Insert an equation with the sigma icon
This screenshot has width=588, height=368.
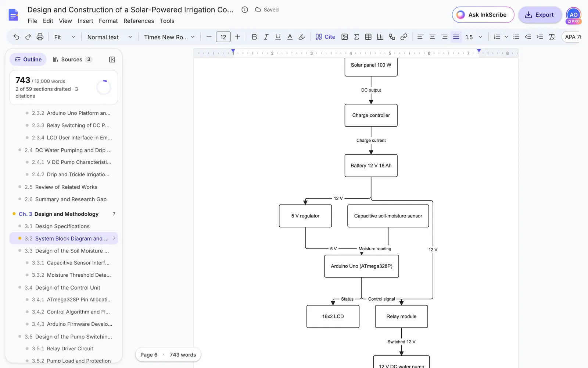(356, 37)
